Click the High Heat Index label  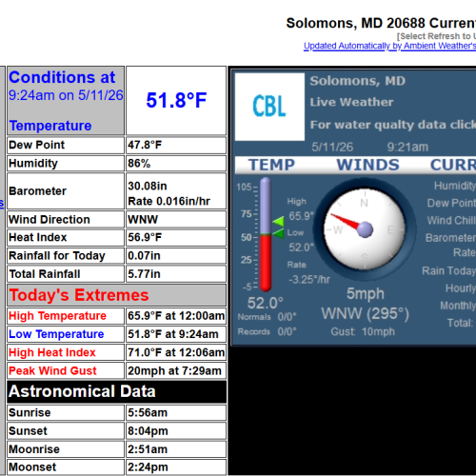coord(52,352)
